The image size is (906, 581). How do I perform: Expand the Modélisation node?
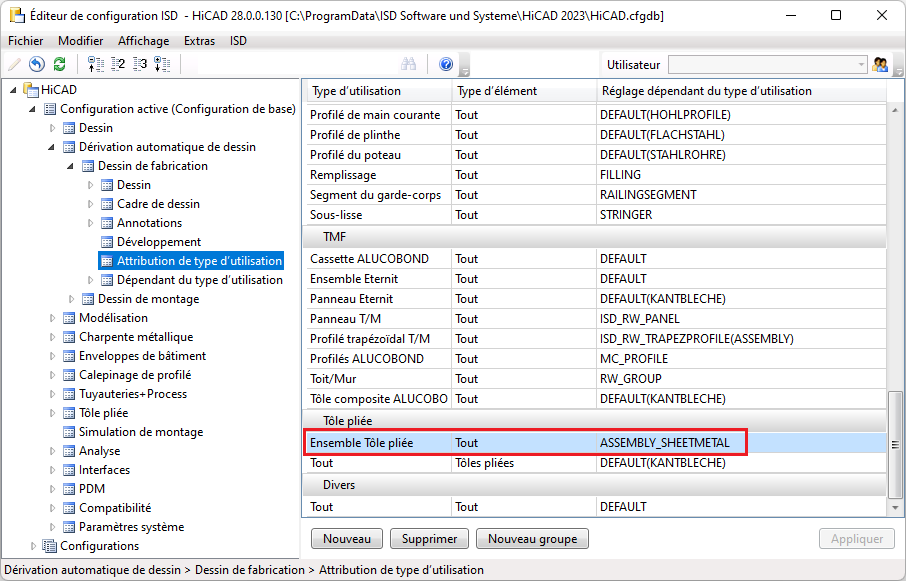pyautogui.click(x=52, y=318)
